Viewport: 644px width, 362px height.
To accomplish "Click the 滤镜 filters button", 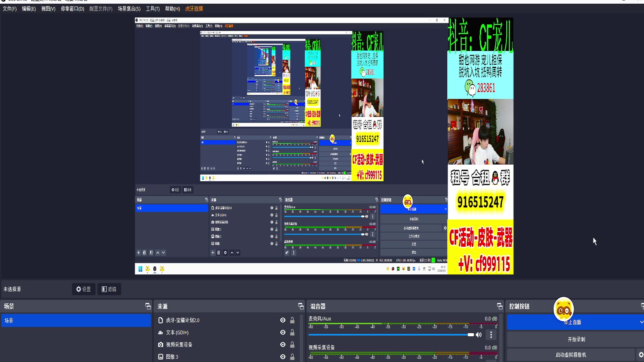I will click(x=109, y=289).
